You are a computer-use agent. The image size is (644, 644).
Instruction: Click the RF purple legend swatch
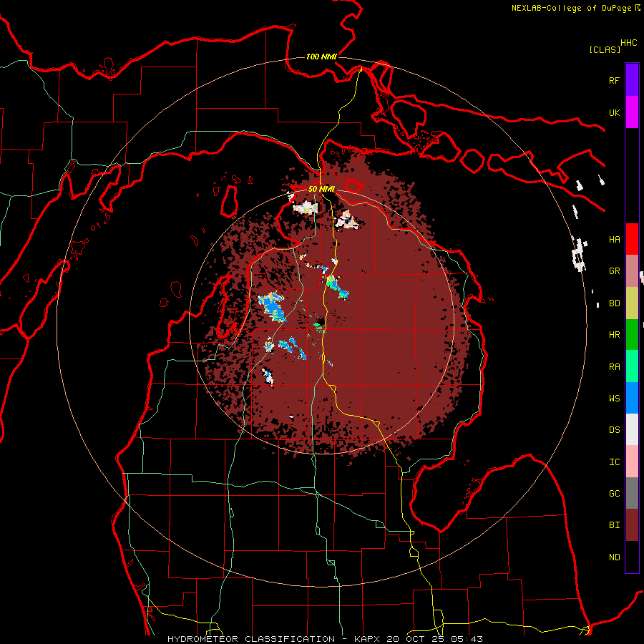(x=632, y=80)
